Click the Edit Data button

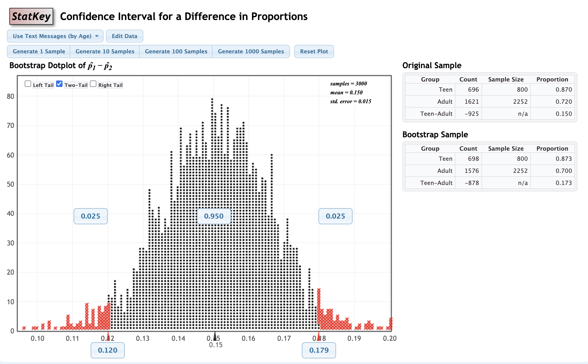tap(125, 36)
